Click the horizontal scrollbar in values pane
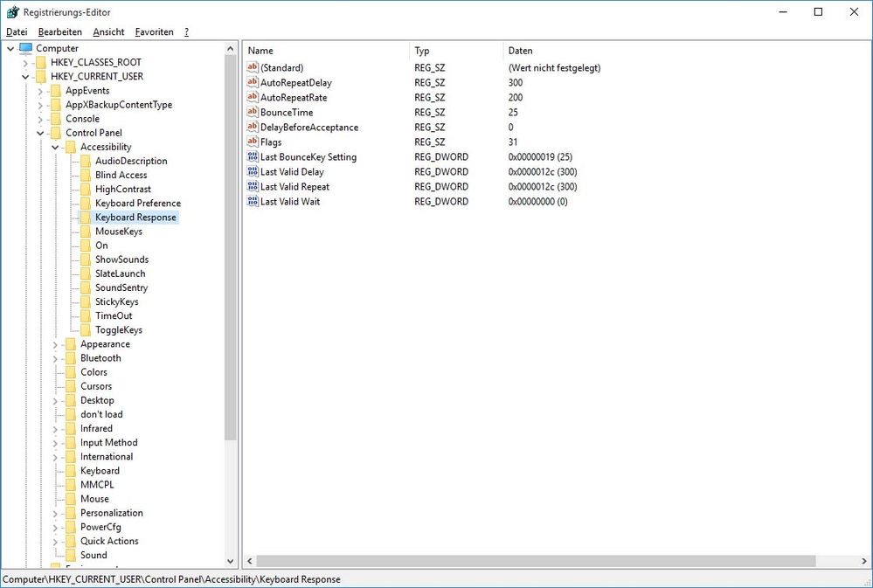 pyautogui.click(x=531, y=561)
